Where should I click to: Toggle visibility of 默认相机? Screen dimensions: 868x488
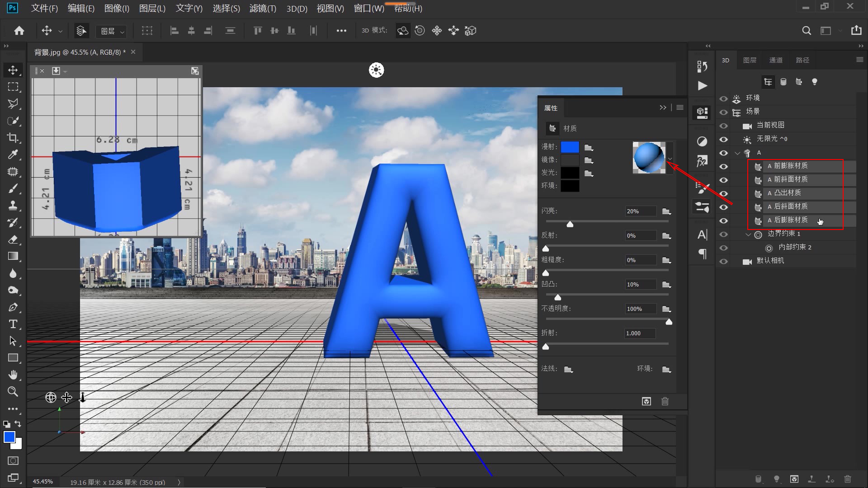[x=724, y=261]
